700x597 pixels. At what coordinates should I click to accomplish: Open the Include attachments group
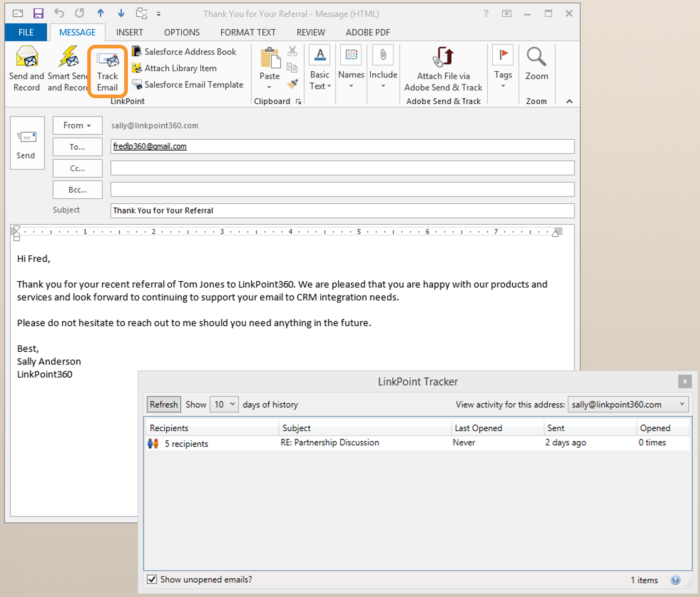pos(383,68)
